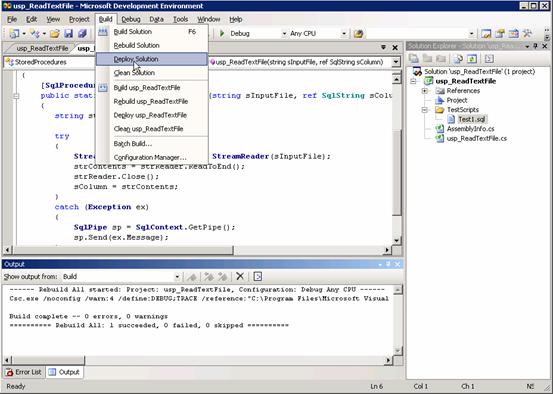Click Find Message in Code icon in Output
The height and width of the screenshot is (394, 553).
(x=192, y=277)
